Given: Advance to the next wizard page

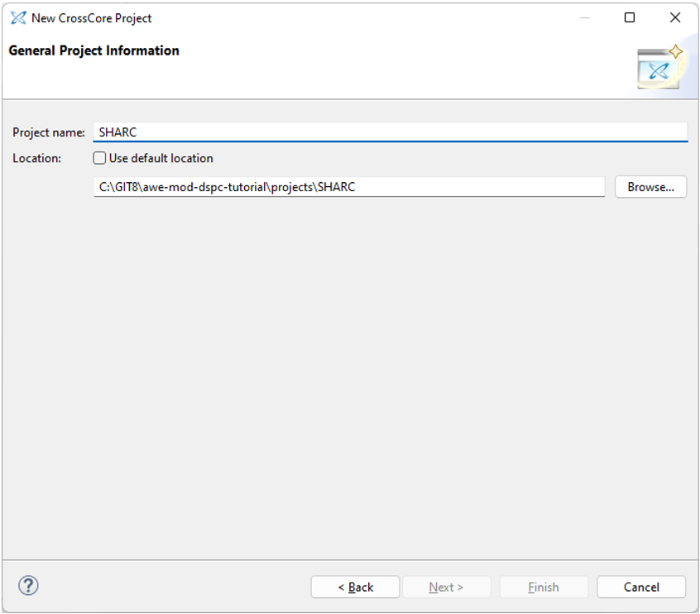Looking at the screenshot, I should 446,587.
